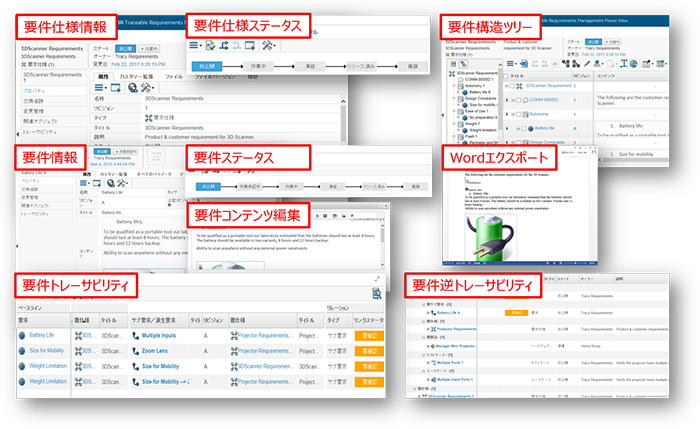Click the scroll-down arrow in 要件コンテンツ編集 editor
This screenshot has height=429, width=700.
382,264
